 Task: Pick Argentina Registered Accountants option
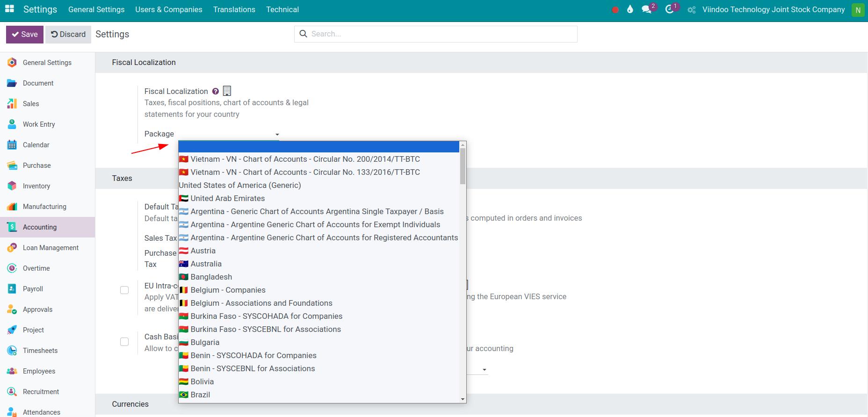coord(319,237)
